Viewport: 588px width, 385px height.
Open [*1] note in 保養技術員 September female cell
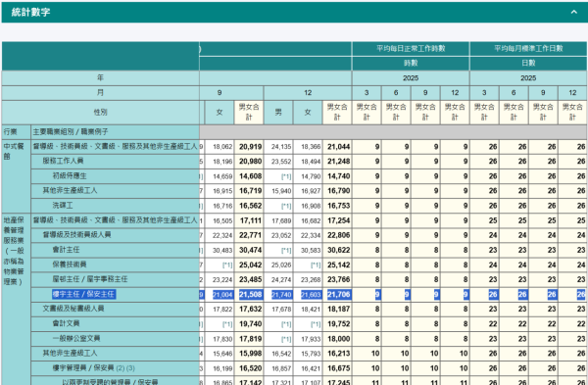point(227,265)
